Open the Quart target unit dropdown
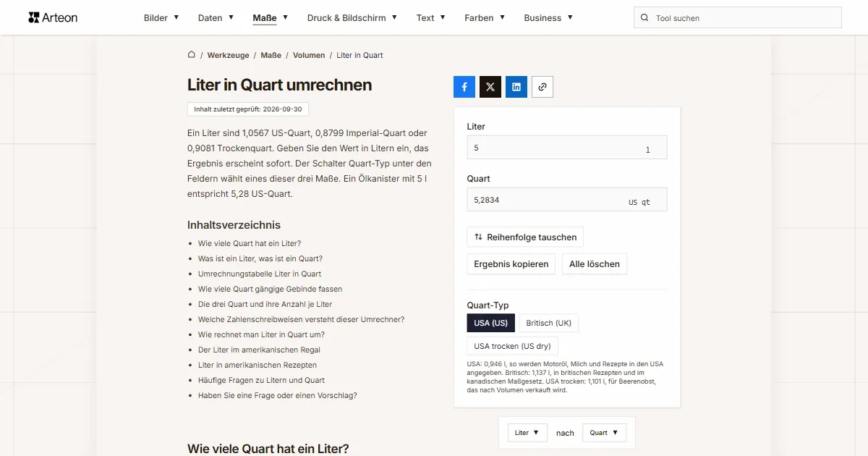868x456 pixels. pyautogui.click(x=604, y=433)
